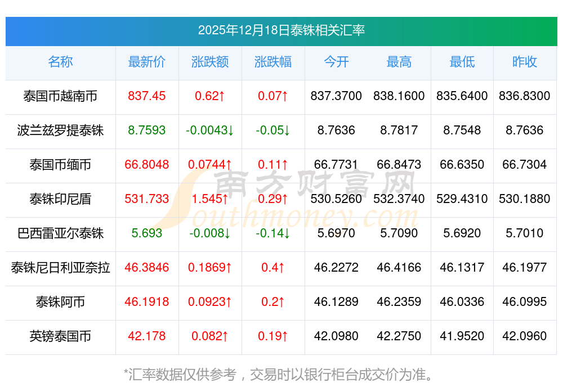The height and width of the screenshot is (392, 563).
Task: Select latest price 46.1918
Action: click(147, 301)
